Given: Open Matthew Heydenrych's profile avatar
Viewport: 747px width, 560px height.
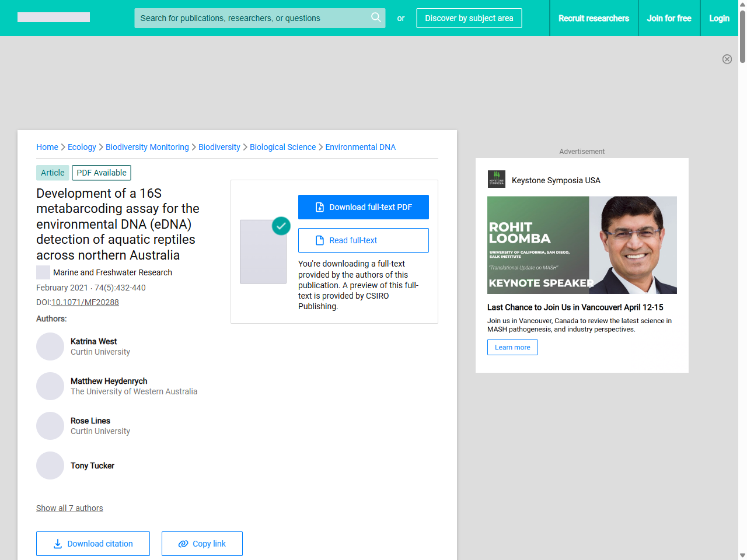Looking at the screenshot, I should pos(50,386).
